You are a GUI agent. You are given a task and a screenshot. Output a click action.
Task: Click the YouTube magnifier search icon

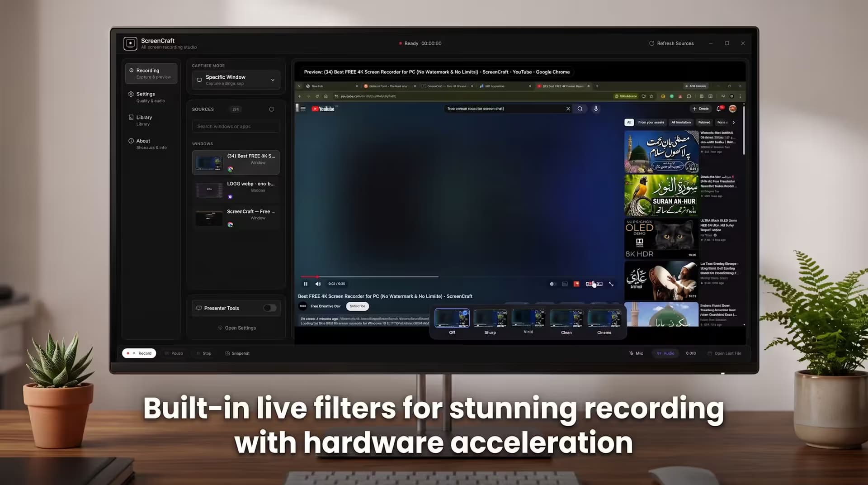click(580, 109)
